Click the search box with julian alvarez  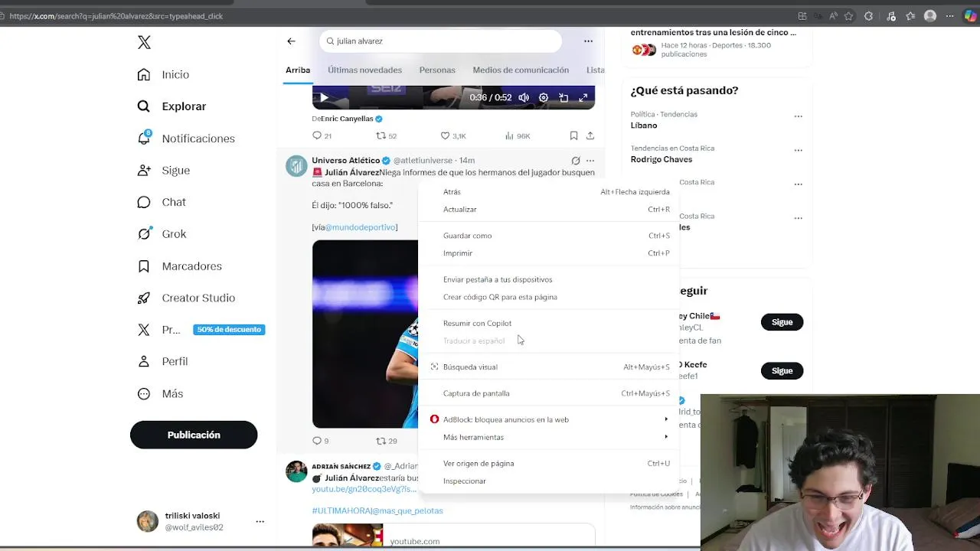click(x=440, y=41)
